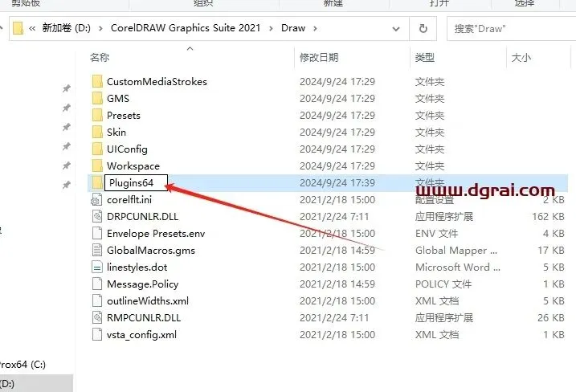Open the CustomMediaStrokes folder icon
Viewport: 576px width, 392px height.
coord(97,82)
